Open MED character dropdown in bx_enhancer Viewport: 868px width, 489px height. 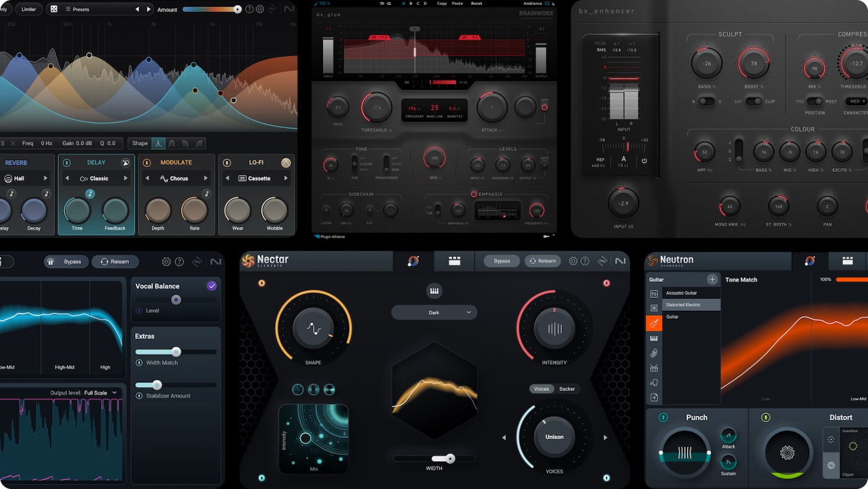[856, 101]
